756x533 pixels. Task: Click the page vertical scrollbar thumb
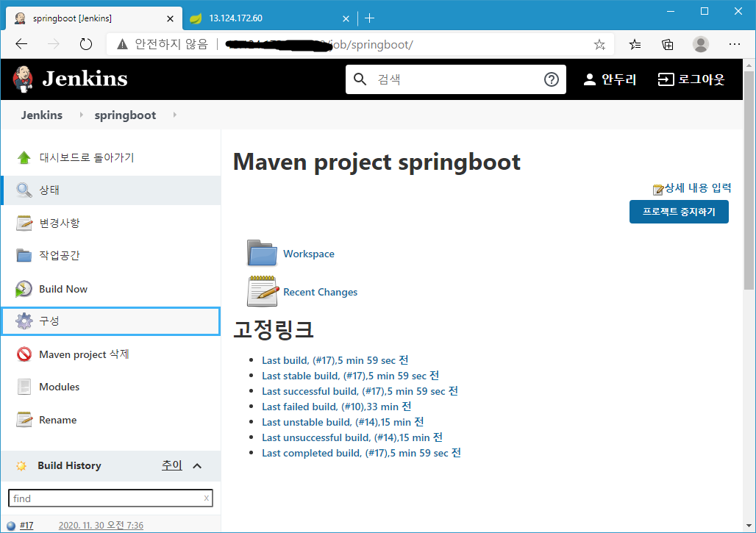[x=749, y=180]
